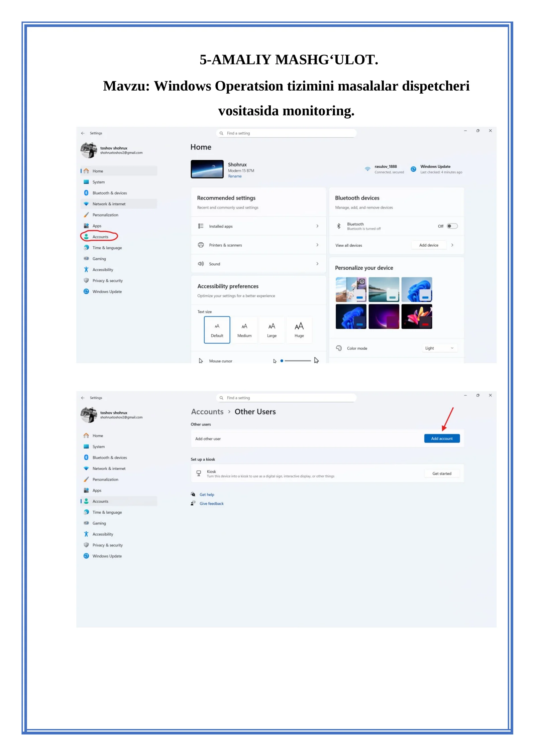Screen dimensions: 535x756
Task: Click Bluetooth symbol in Bluetooth devices card
Action: 338,226
